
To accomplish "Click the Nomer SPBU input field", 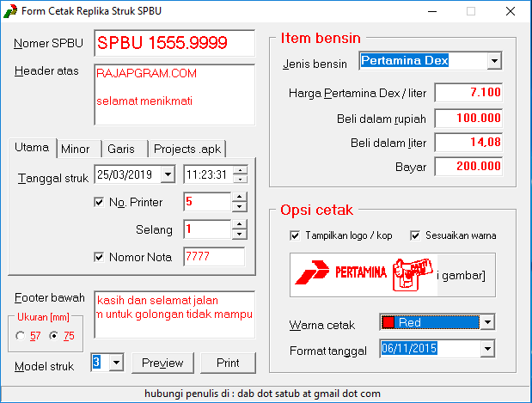I will coord(174,43).
